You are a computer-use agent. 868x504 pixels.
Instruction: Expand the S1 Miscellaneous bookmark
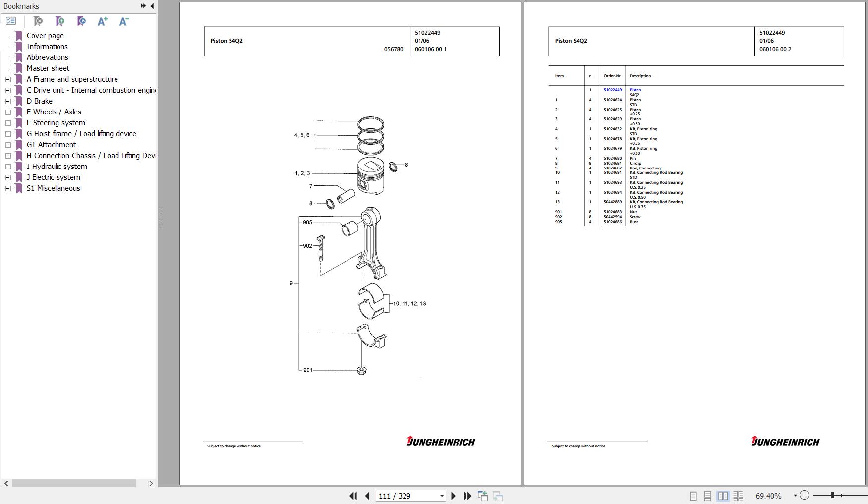coord(8,188)
